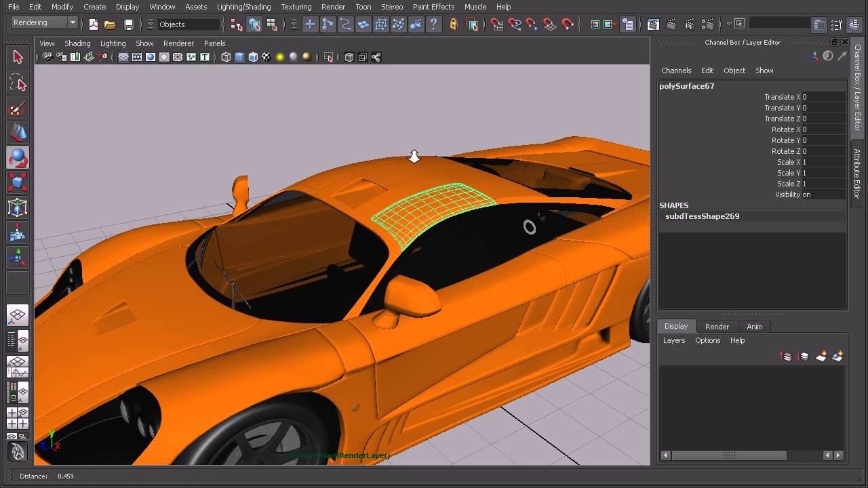
Task: Select the arrow Select tool in toolbox
Action: tap(18, 58)
